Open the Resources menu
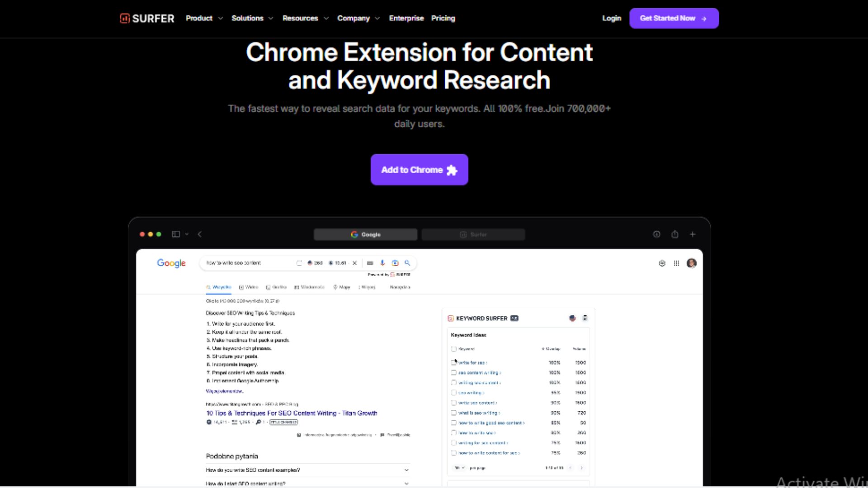Image resolution: width=868 pixels, height=488 pixels. pos(300,18)
